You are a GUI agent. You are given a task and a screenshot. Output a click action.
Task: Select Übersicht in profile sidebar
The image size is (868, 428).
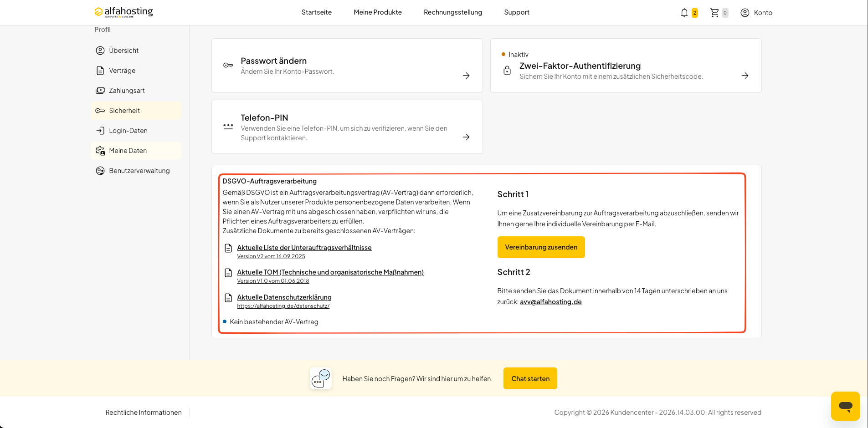pos(136,51)
